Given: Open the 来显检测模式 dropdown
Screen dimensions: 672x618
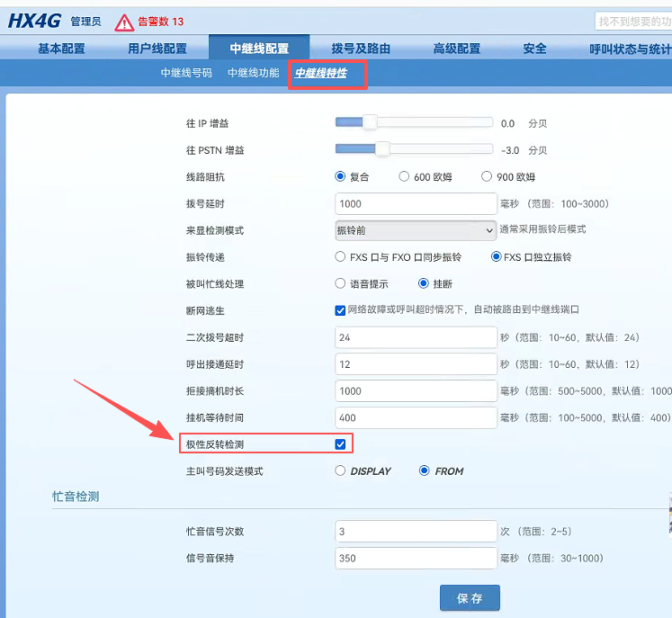Looking at the screenshot, I should coord(416,230).
